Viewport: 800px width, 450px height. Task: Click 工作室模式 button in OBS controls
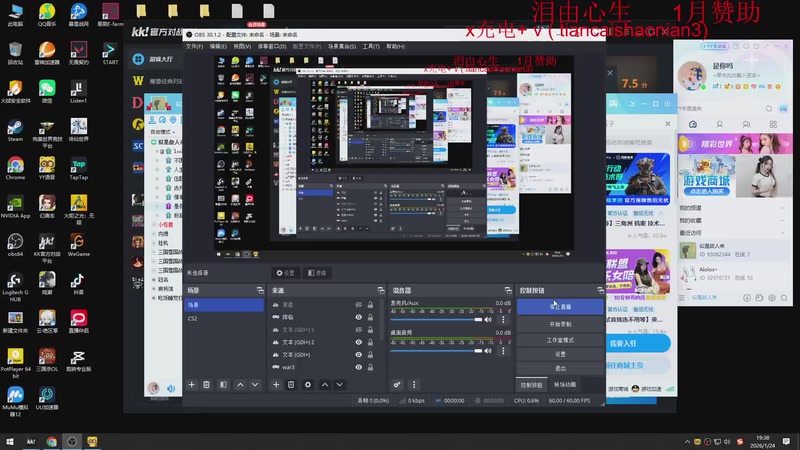[560, 340]
